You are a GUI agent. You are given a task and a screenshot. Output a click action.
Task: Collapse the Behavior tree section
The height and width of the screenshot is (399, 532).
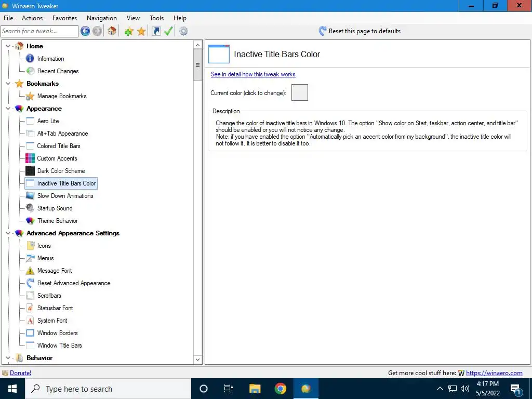pyautogui.click(x=8, y=357)
